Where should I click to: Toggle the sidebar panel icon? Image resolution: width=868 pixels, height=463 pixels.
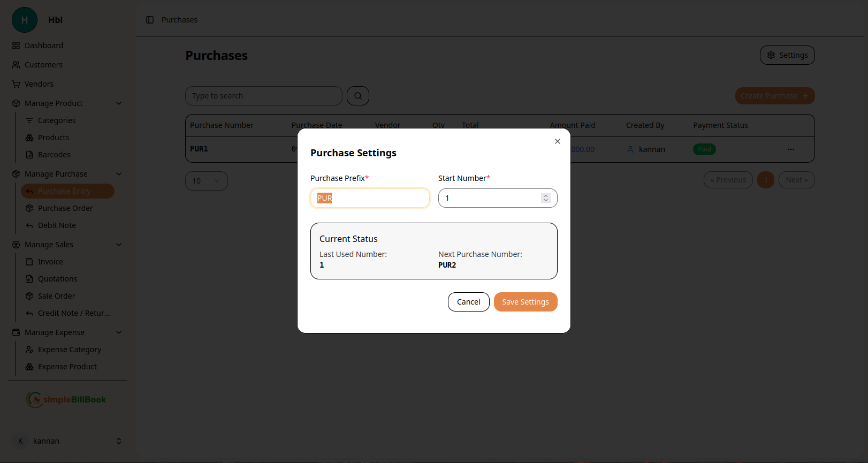coord(150,20)
